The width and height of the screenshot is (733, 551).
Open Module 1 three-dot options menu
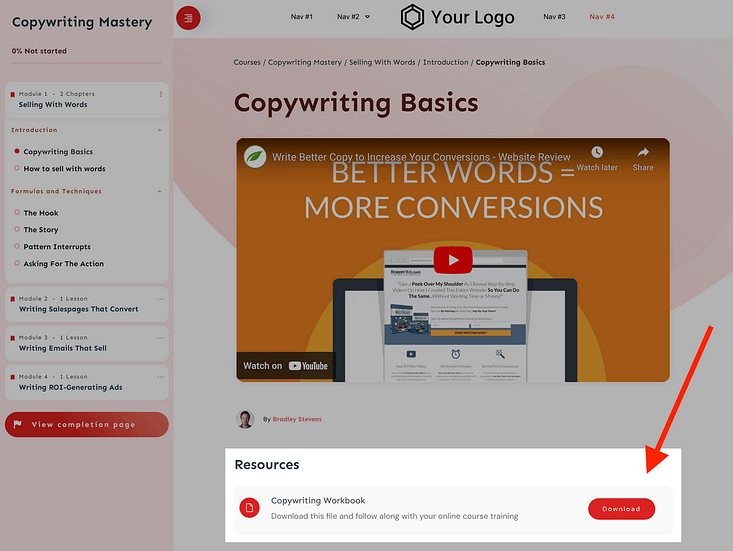161,94
